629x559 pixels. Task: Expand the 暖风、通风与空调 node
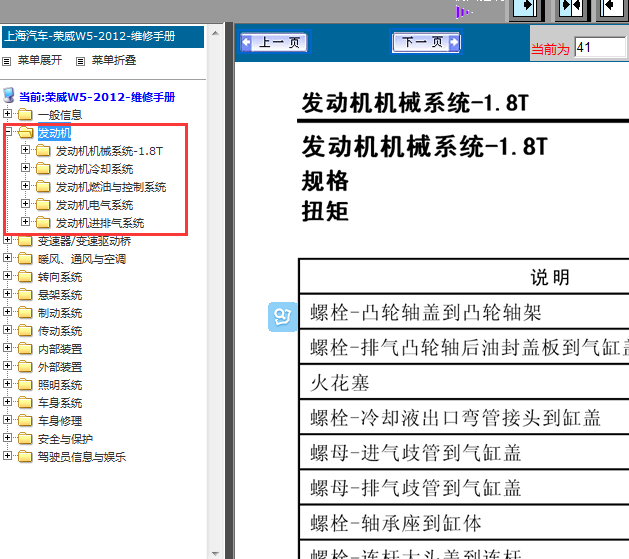(x=7, y=257)
